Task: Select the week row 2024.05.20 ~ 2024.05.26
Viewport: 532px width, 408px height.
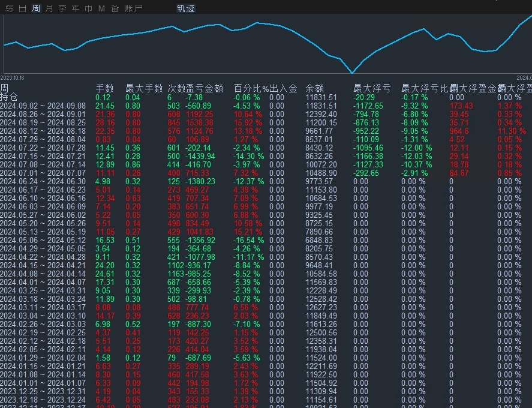Action: click(266, 223)
